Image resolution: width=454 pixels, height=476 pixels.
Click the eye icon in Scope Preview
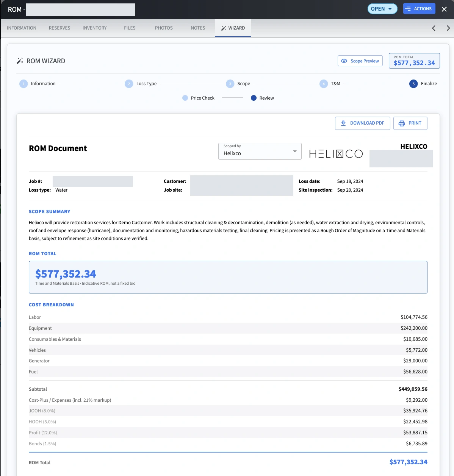point(344,61)
